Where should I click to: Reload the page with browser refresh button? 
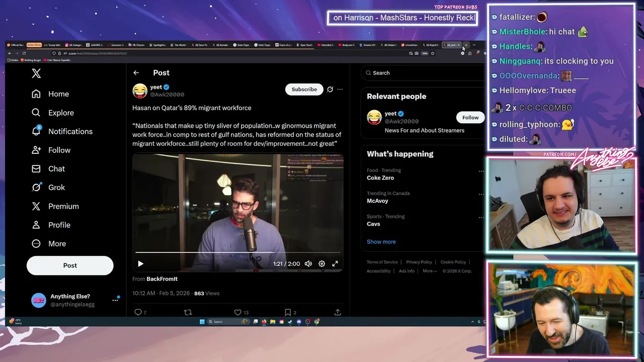click(24, 53)
